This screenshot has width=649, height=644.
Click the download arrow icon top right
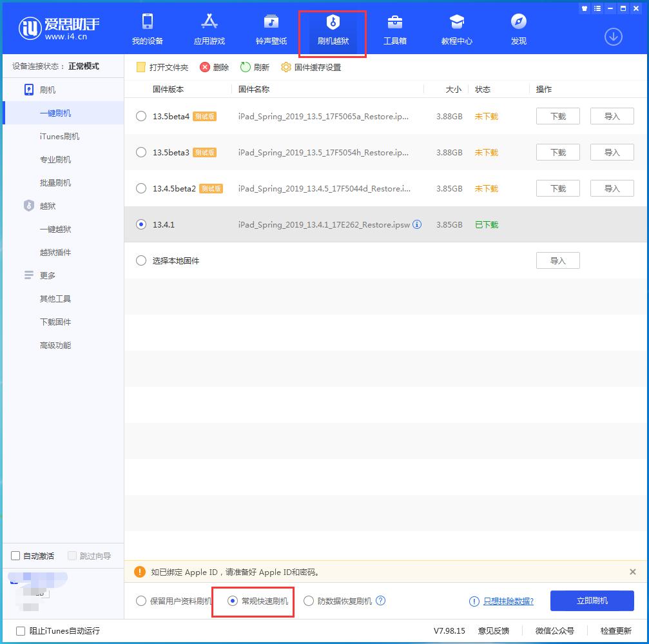612,37
